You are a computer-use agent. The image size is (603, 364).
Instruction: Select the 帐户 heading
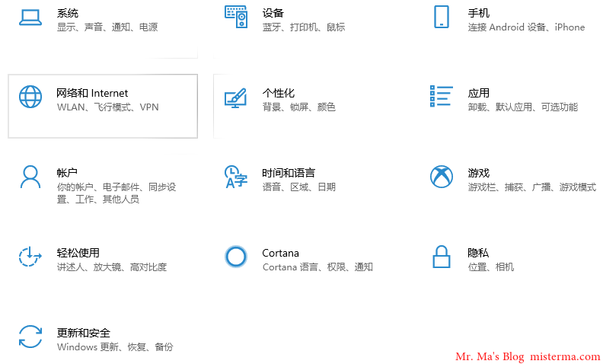pos(67,173)
